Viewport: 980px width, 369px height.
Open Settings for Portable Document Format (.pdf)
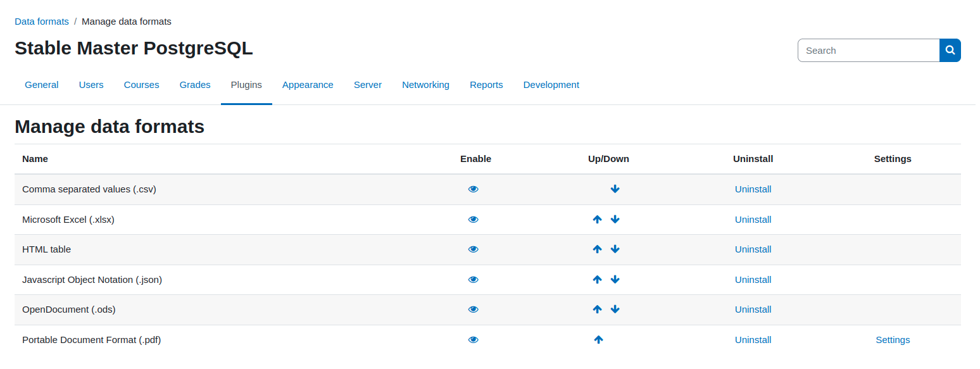893,340
